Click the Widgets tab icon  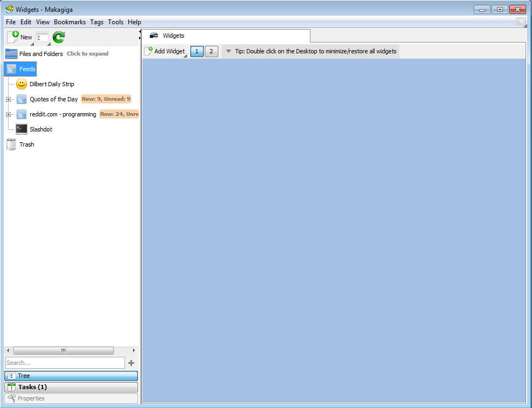pyautogui.click(x=154, y=35)
